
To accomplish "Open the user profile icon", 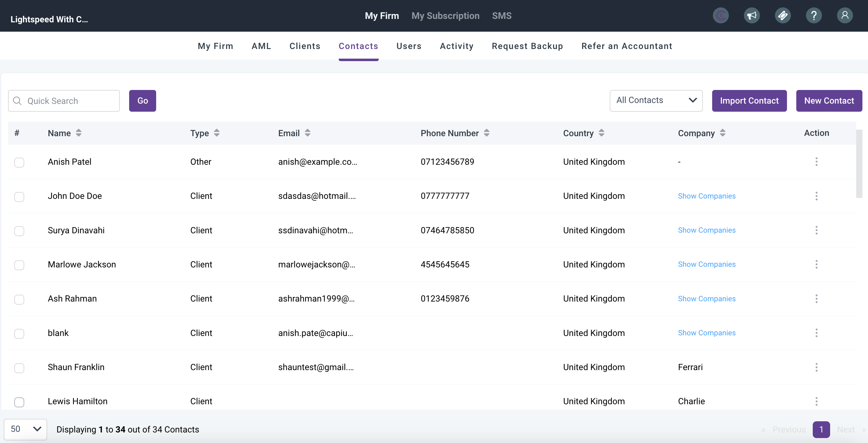I will 844,16.
